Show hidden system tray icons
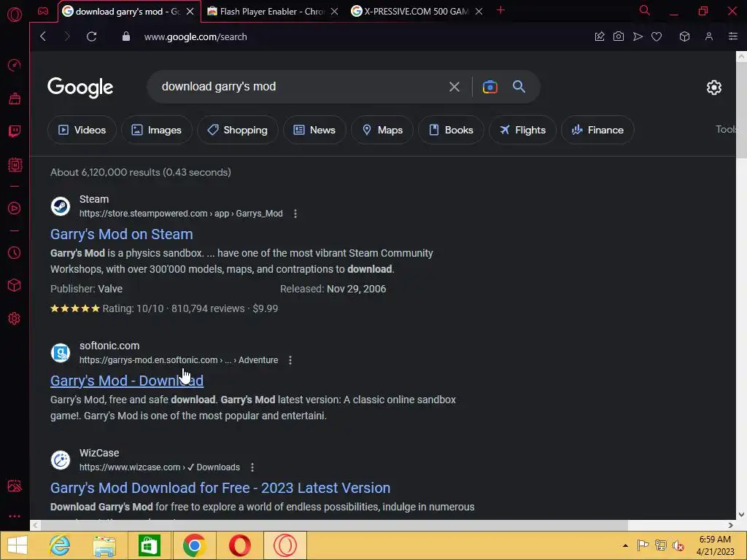Viewport: 747px width, 560px height. click(x=625, y=545)
